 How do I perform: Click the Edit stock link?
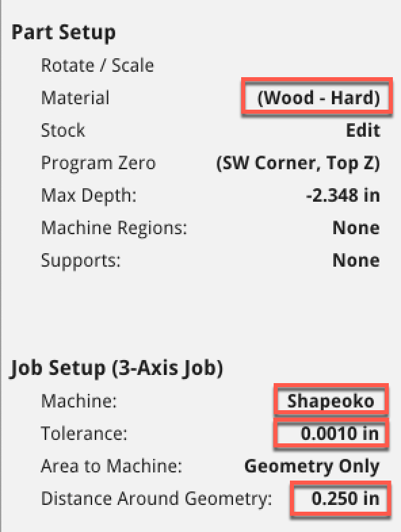362,130
